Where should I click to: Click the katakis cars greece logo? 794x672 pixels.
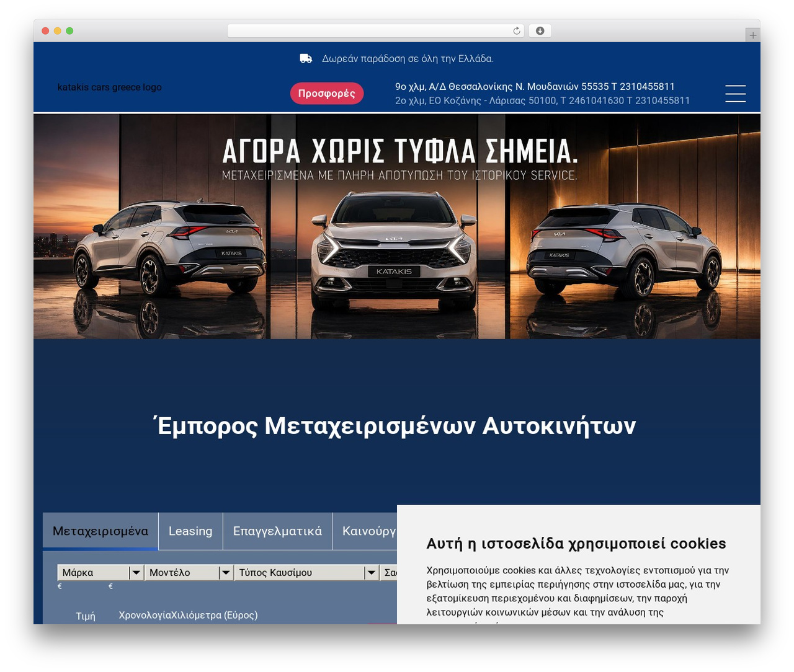point(109,87)
